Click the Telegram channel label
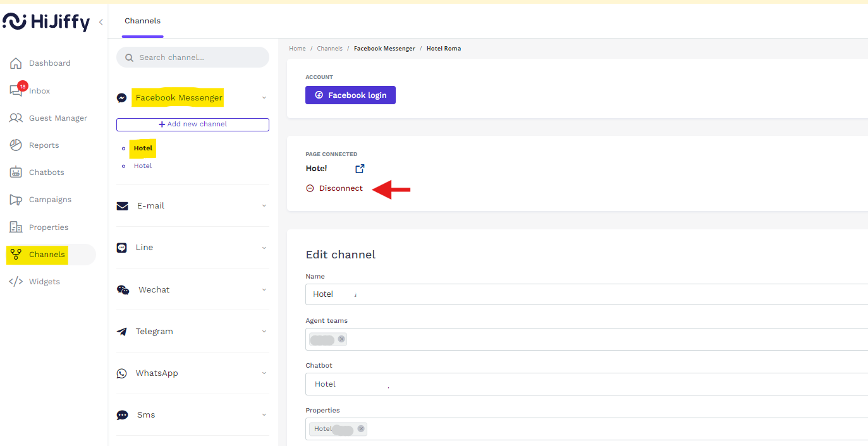 coord(154,332)
